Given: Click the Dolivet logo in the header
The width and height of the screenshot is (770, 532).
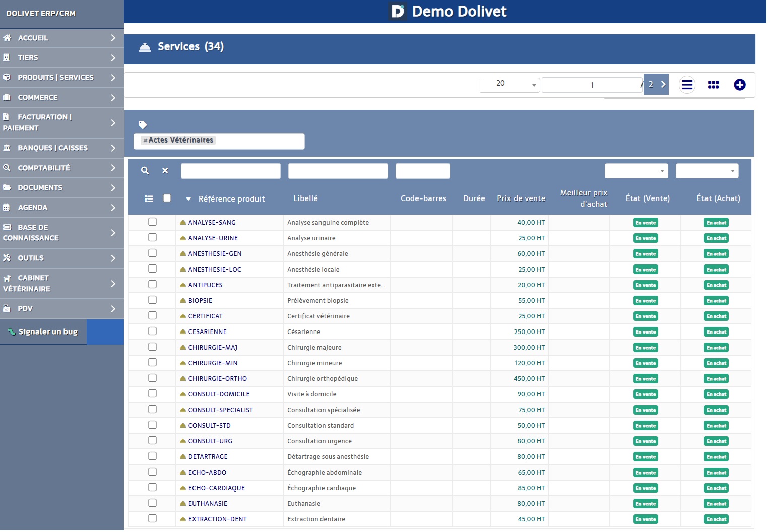Looking at the screenshot, I should click(398, 11).
